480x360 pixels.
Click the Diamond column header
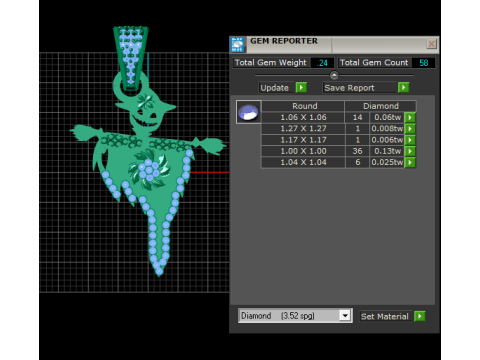coord(381,106)
